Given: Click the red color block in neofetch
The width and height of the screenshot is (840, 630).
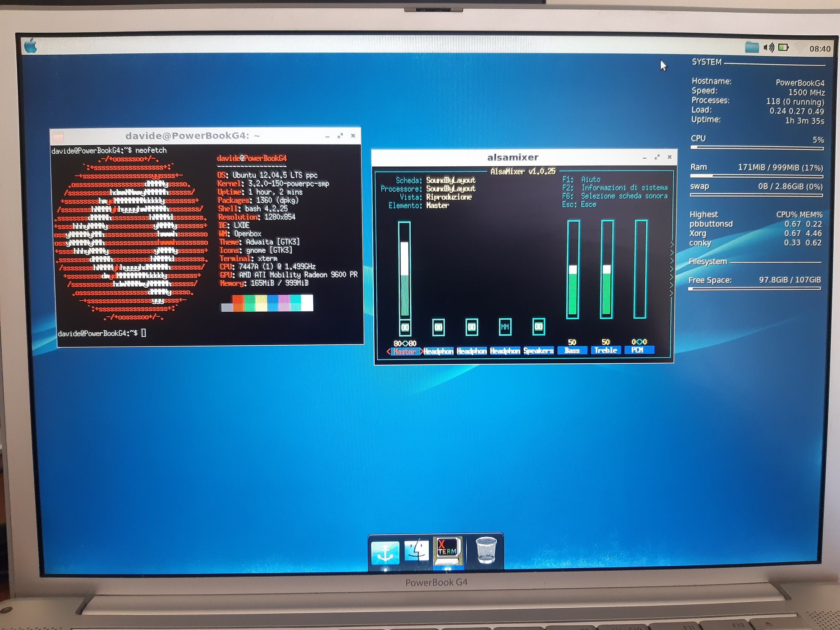Looking at the screenshot, I should coord(238,303).
